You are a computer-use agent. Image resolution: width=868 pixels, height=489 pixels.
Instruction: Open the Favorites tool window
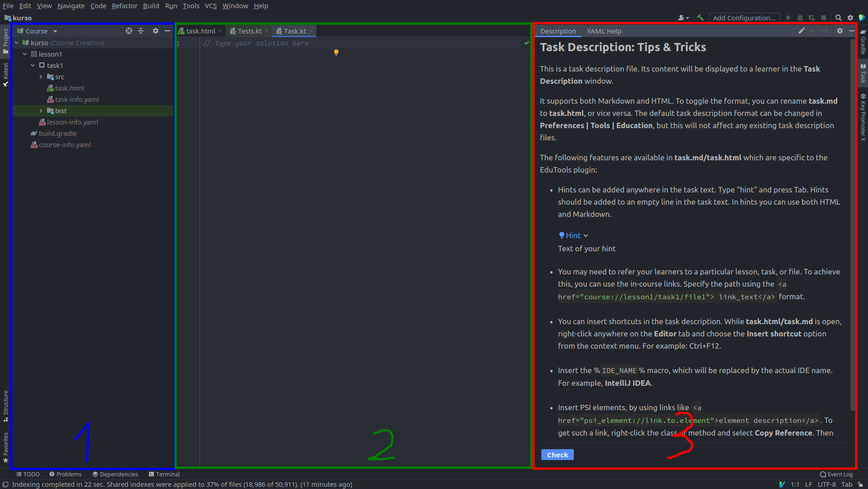point(5,447)
